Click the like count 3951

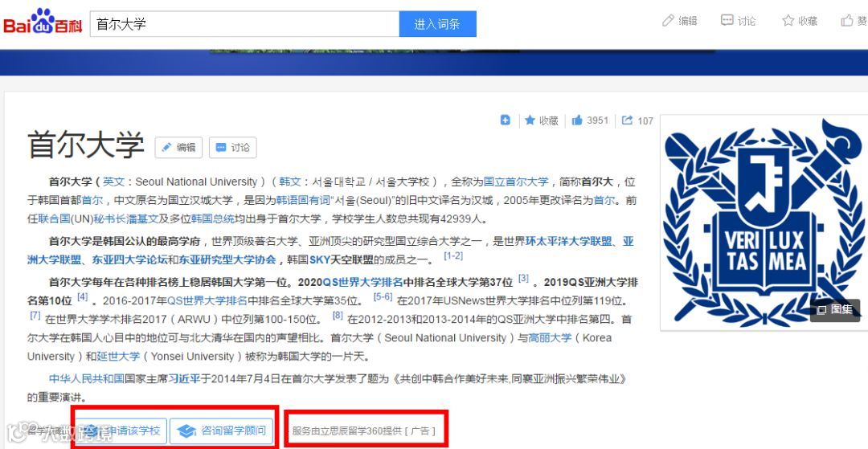pos(590,120)
